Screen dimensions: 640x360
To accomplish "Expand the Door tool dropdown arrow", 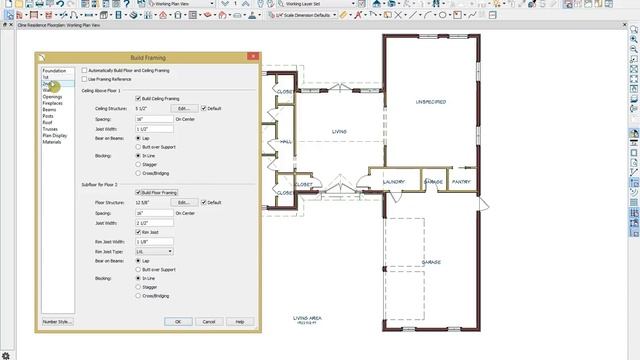I will click(x=125, y=16).
